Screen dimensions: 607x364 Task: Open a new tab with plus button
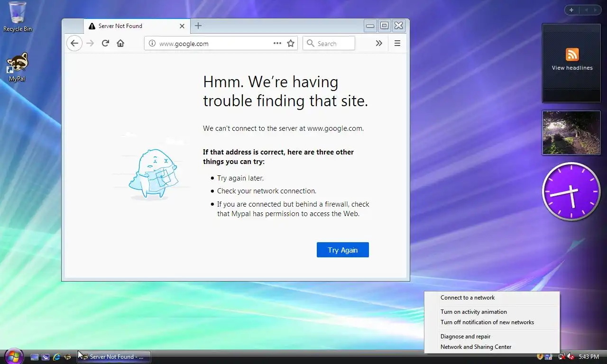(x=198, y=26)
